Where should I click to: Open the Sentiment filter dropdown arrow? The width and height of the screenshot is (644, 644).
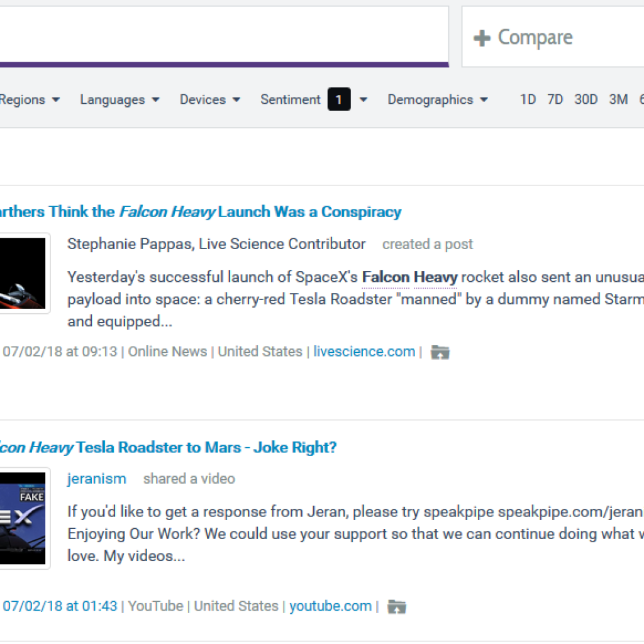point(364,99)
